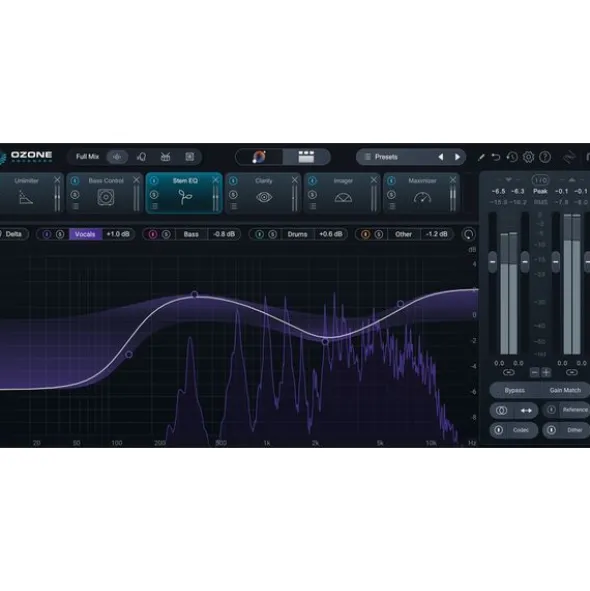Toggle power on the Bass Control module
The width and height of the screenshot is (590, 591).
(x=75, y=181)
